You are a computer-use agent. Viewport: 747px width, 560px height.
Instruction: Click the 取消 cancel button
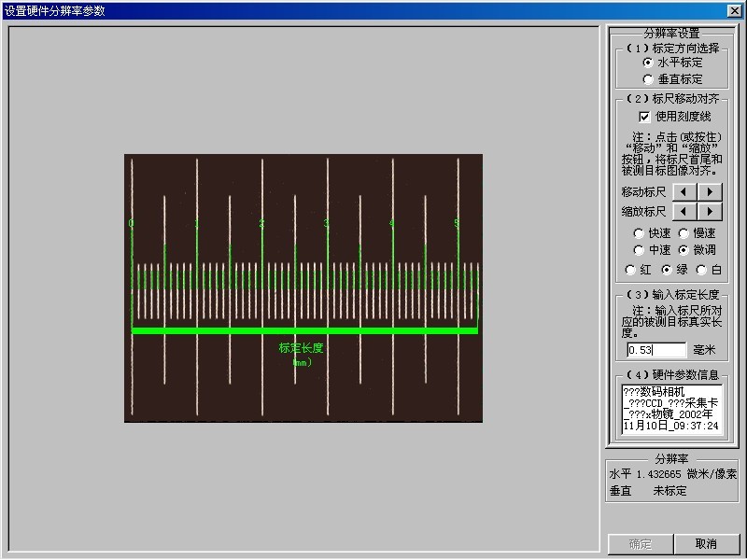click(x=706, y=544)
